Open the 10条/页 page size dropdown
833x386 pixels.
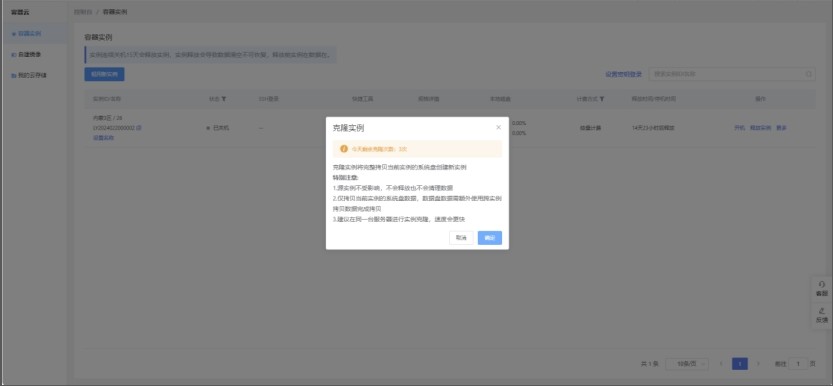[x=687, y=364]
